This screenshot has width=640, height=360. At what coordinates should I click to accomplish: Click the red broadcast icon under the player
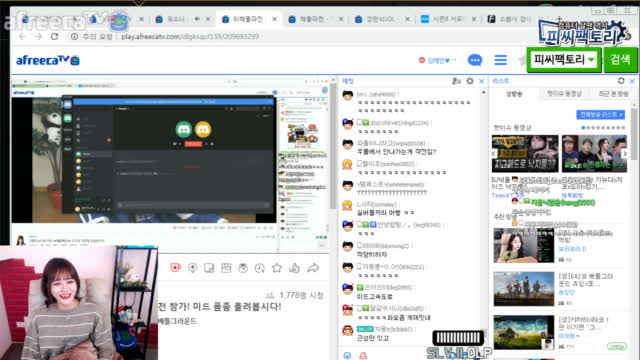[176, 268]
